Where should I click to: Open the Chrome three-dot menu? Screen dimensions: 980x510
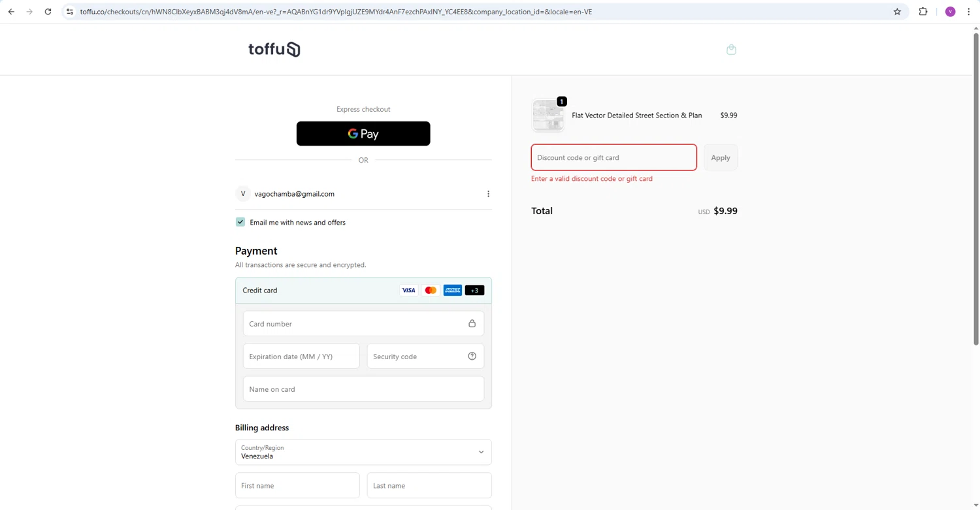pyautogui.click(x=969, y=12)
